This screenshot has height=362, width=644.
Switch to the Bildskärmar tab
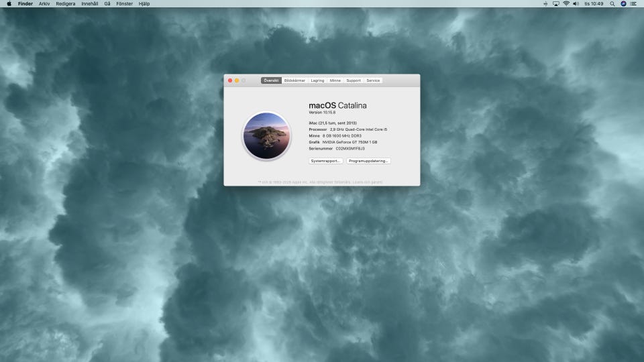click(294, 80)
